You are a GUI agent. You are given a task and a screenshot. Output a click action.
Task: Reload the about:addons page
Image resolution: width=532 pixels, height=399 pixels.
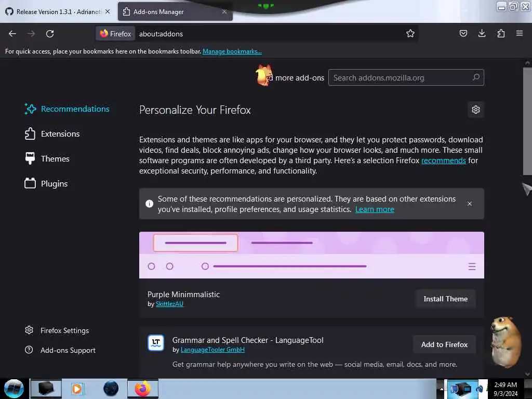(x=50, y=34)
